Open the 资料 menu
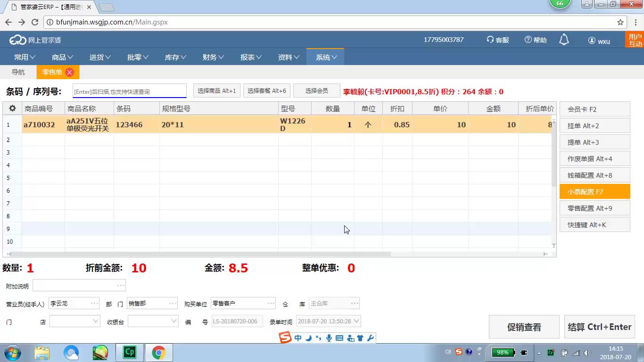This screenshot has width=644, height=362. click(x=289, y=57)
